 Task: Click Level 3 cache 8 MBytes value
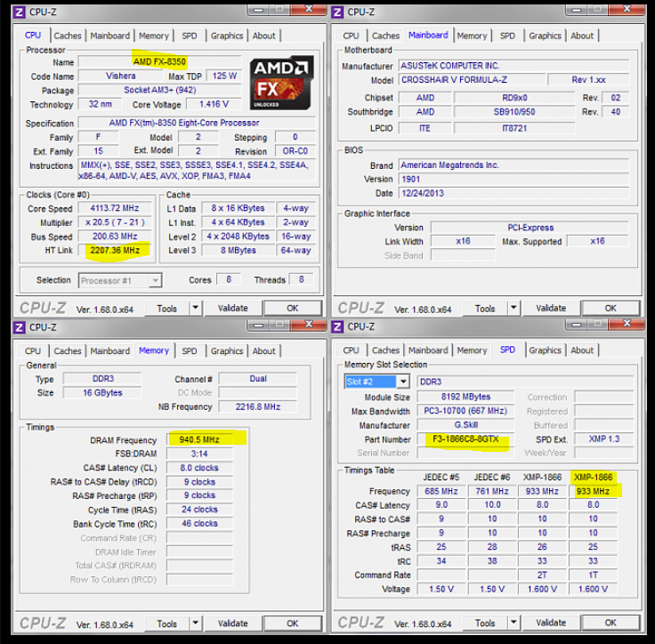coord(239,250)
